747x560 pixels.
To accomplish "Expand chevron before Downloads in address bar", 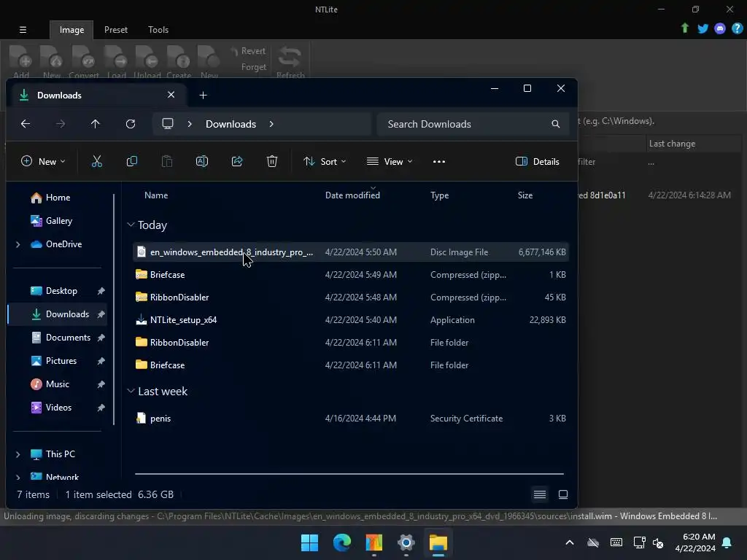I will [x=190, y=124].
